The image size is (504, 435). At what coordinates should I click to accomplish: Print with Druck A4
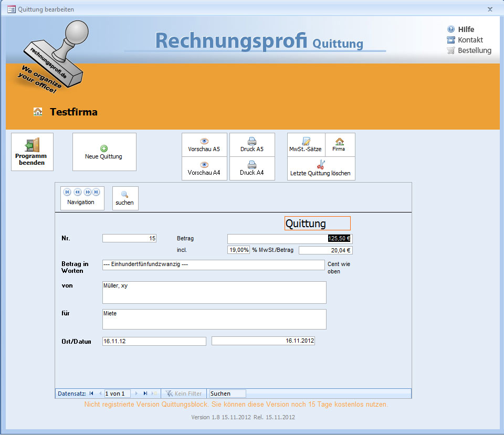click(x=252, y=168)
